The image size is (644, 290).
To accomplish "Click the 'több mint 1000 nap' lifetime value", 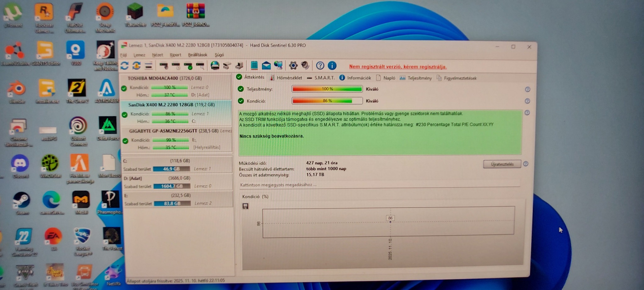I will (326, 169).
